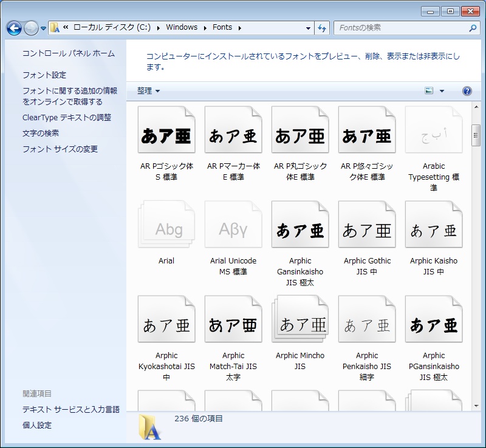Select AR Pゴシック体S 標準 font icon
Viewport: 486px width, 448px height.
[166, 129]
